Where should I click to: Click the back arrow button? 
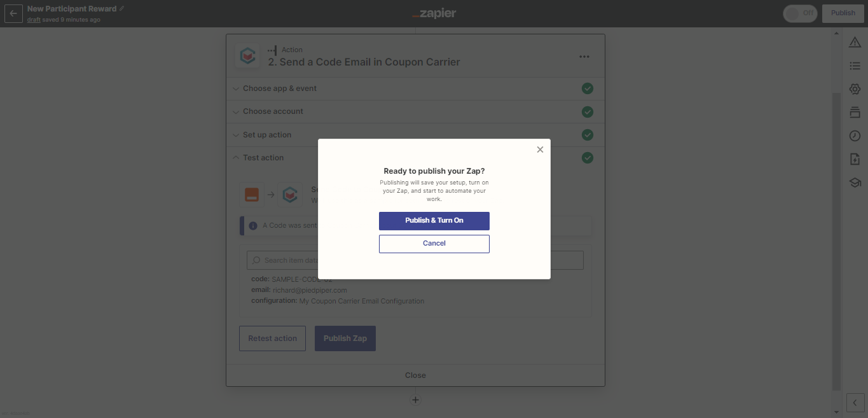(x=13, y=13)
